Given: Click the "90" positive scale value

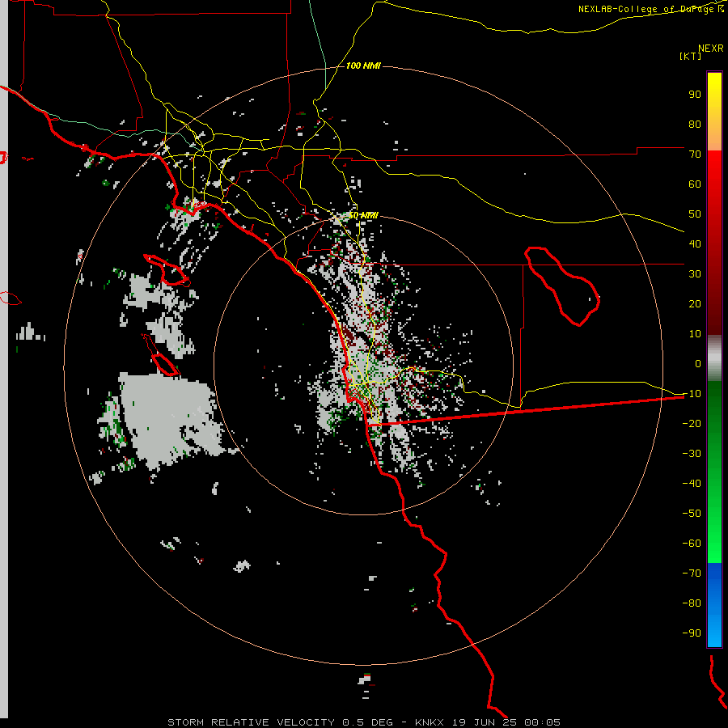Looking at the screenshot, I should pos(695,95).
